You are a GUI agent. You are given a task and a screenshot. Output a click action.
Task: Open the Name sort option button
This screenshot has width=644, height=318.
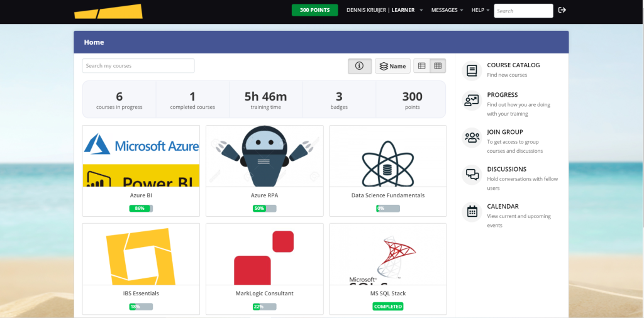392,66
